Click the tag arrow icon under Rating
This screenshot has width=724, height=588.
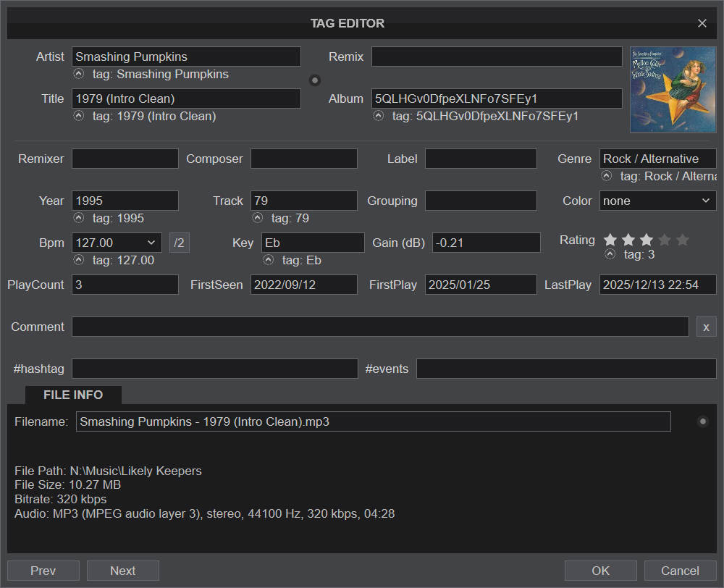click(x=610, y=254)
